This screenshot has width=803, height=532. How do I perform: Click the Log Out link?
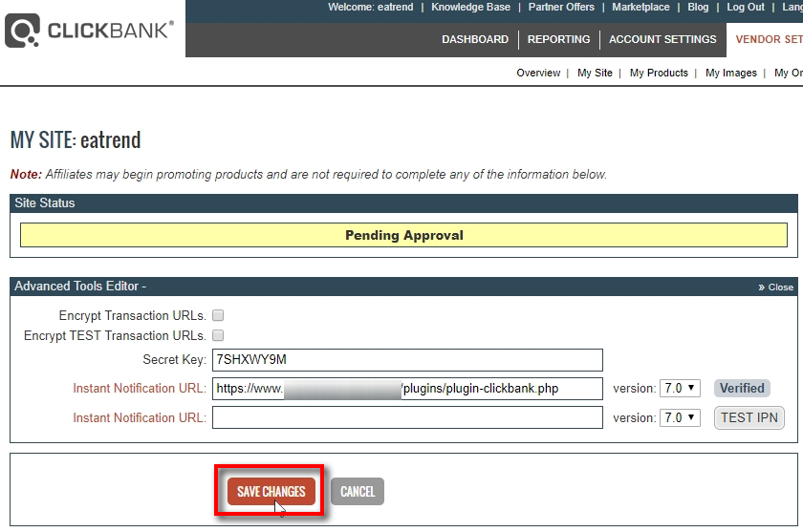point(746,7)
